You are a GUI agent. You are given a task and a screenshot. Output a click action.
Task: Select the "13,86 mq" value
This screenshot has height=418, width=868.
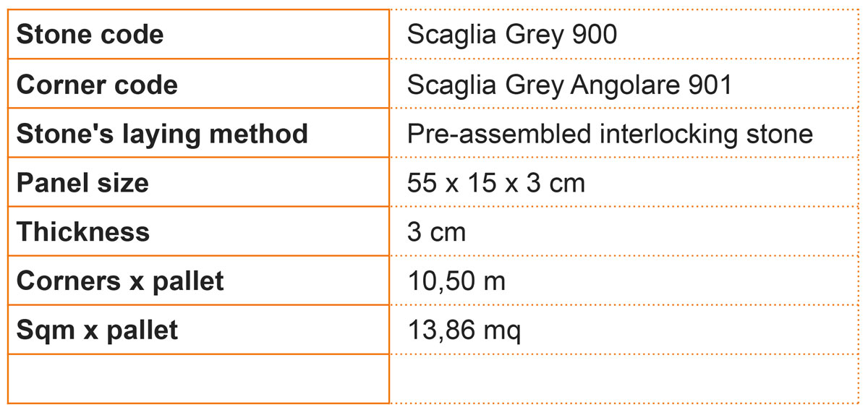[464, 330]
